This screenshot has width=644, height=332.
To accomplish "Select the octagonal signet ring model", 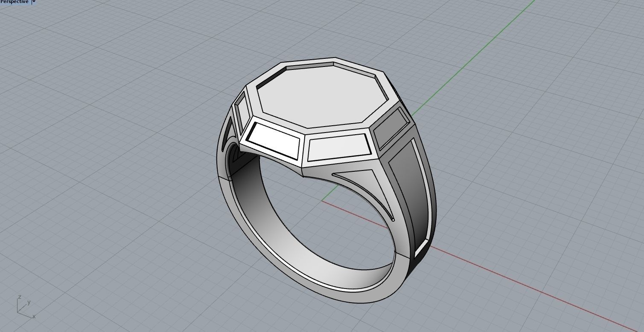I will (326, 180).
